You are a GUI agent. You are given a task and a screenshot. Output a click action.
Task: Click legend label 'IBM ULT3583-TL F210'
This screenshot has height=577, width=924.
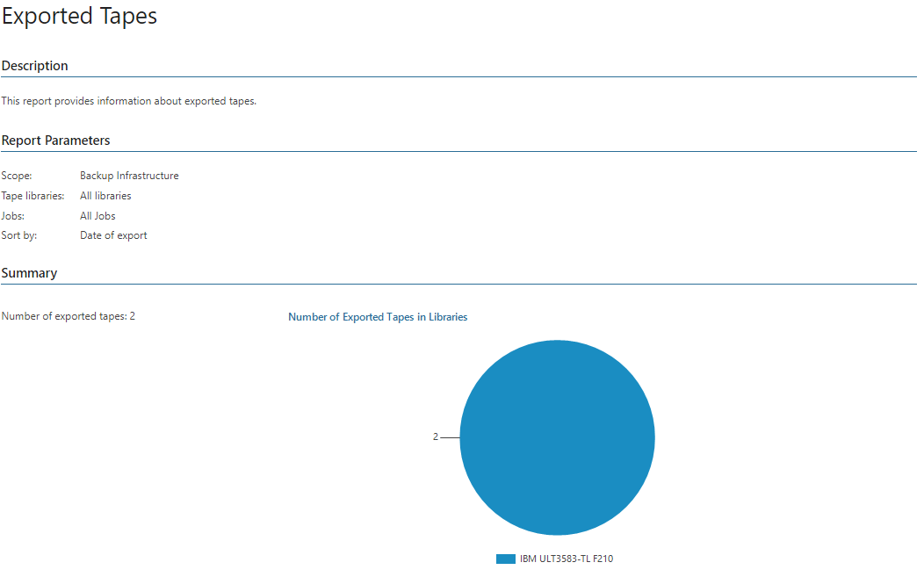click(567, 559)
